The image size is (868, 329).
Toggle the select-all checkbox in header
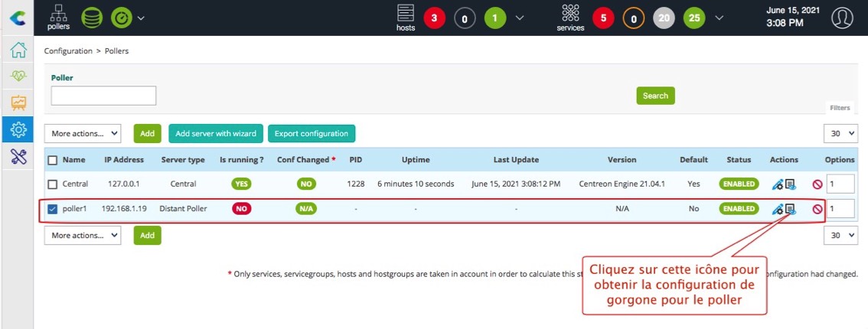[53, 160]
